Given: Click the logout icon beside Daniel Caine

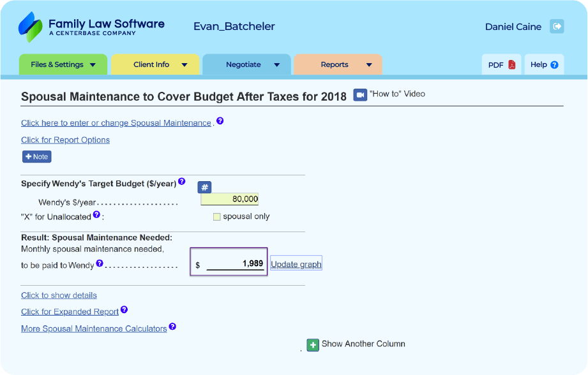Looking at the screenshot, I should coord(557,26).
